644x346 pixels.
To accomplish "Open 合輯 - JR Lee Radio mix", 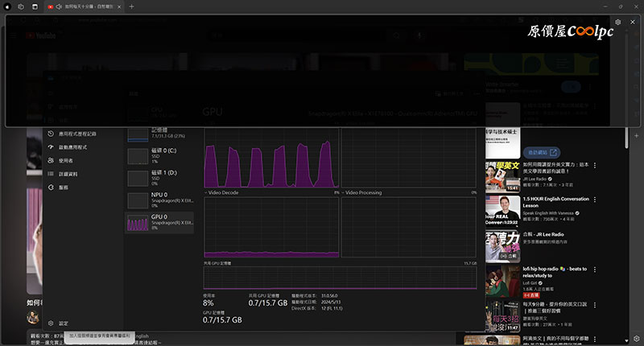I will point(543,234).
